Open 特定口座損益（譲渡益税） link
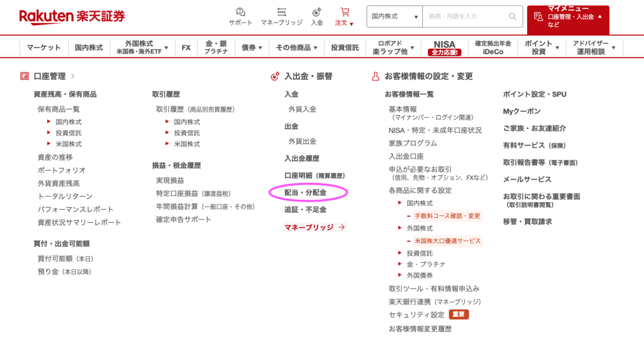The width and height of the screenshot is (644, 339). (x=194, y=193)
